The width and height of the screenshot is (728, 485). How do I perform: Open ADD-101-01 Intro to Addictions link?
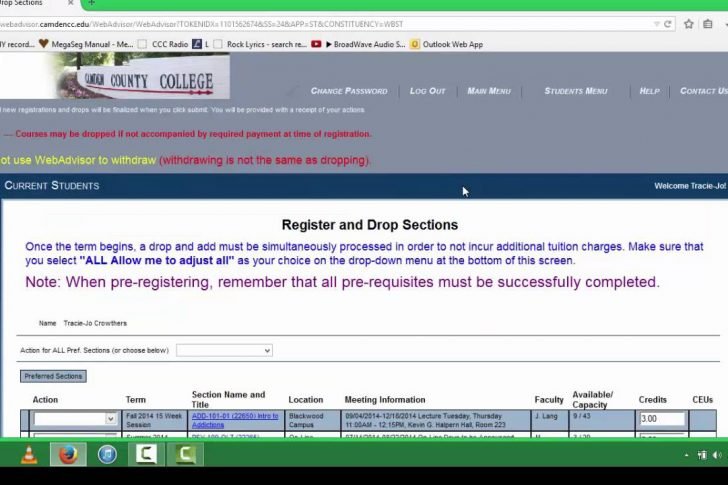tap(235, 419)
